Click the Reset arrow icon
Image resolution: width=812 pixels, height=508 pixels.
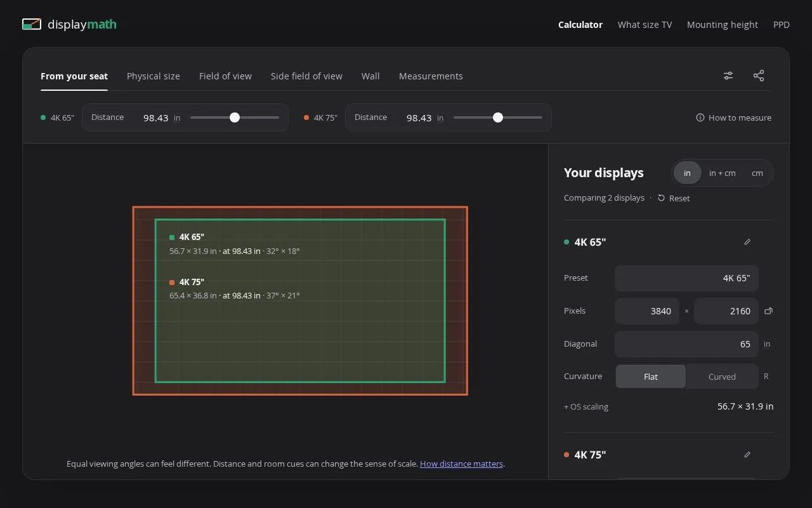tap(661, 198)
